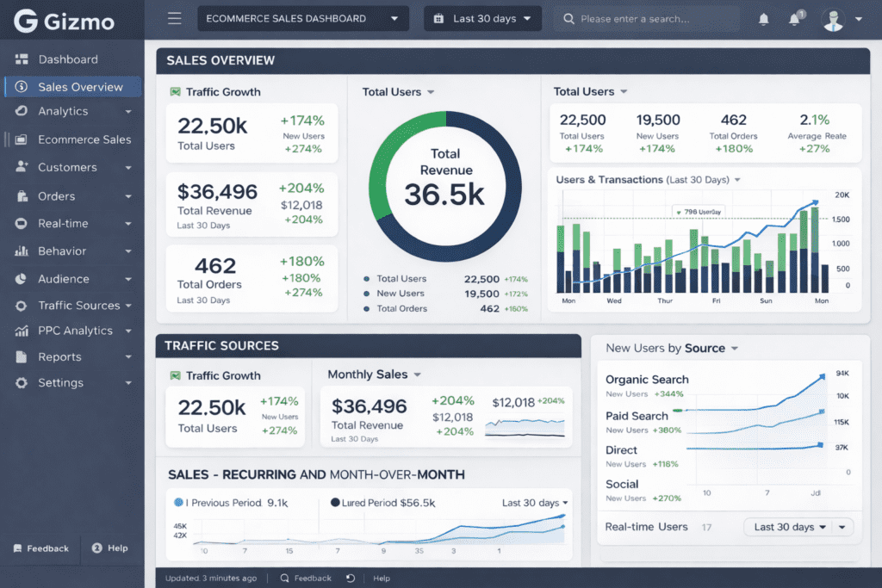This screenshot has height=588, width=882.
Task: Toggle Total Users legend dot in donut list
Action: point(367,279)
